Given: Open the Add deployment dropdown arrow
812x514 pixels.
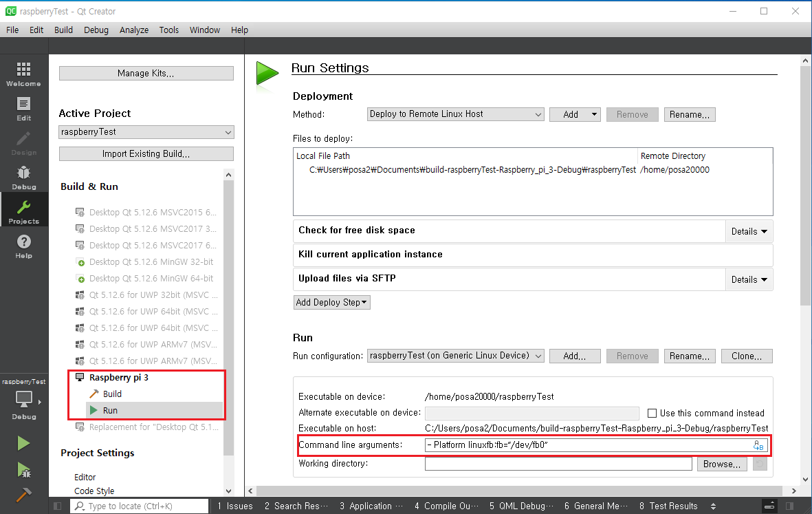Looking at the screenshot, I should pos(594,114).
